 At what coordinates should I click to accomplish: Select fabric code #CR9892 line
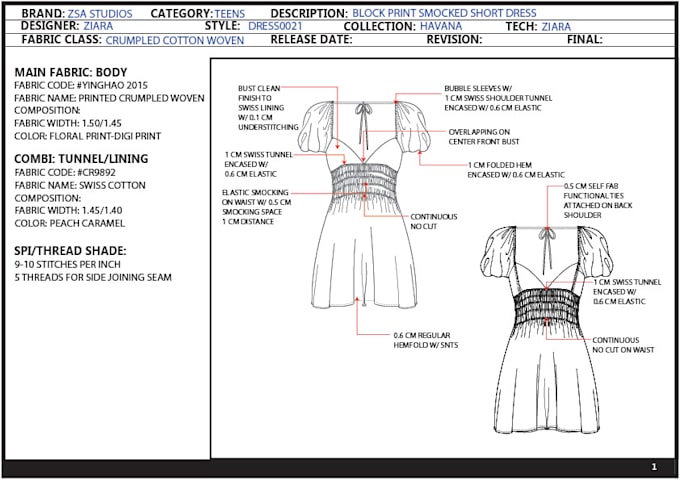65,173
